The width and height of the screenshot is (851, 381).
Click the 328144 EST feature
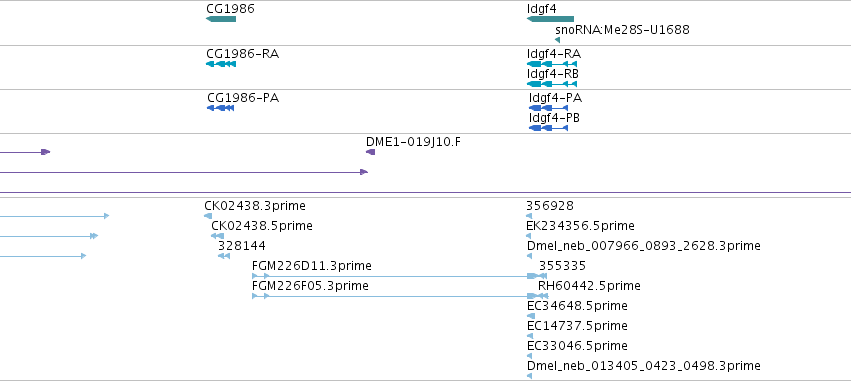point(224,256)
